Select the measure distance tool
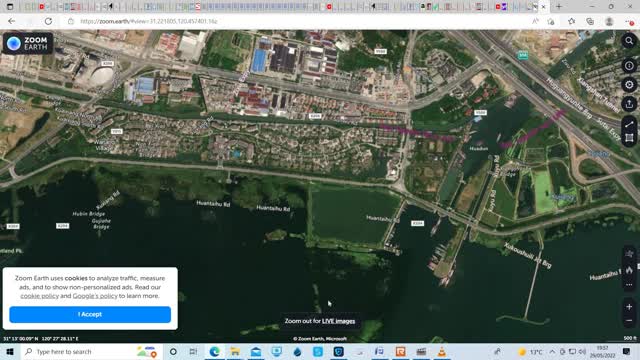The image size is (640, 360). (629, 124)
